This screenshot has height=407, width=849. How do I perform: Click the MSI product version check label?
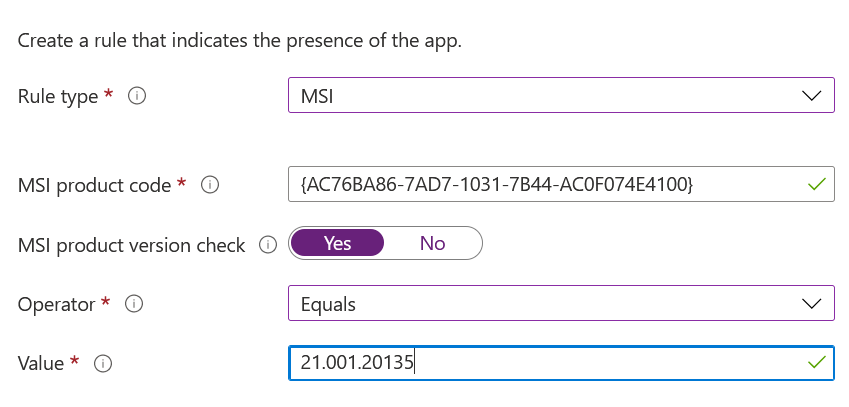click(131, 244)
